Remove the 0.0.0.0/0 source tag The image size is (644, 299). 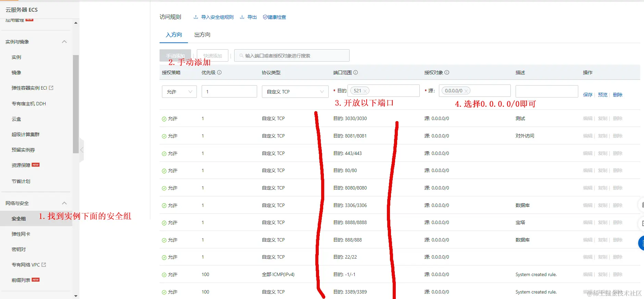pos(466,91)
